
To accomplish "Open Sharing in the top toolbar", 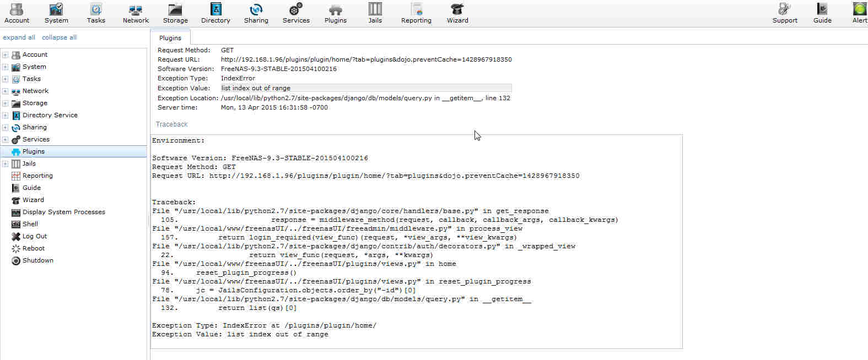I will [256, 13].
